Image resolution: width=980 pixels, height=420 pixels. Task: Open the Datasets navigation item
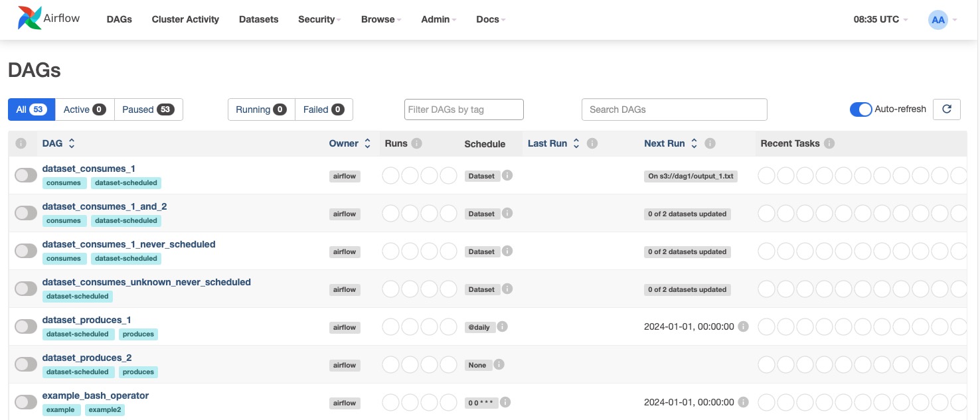[258, 20]
